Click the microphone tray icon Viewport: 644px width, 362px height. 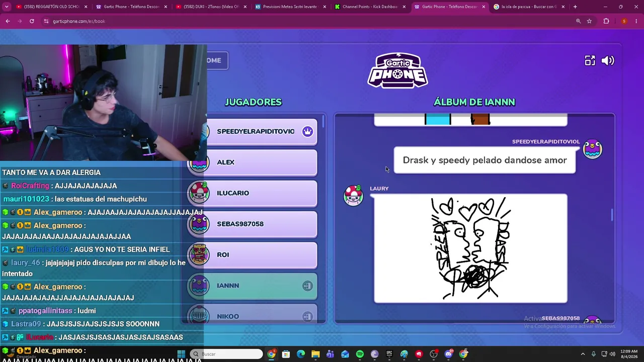coord(594,354)
